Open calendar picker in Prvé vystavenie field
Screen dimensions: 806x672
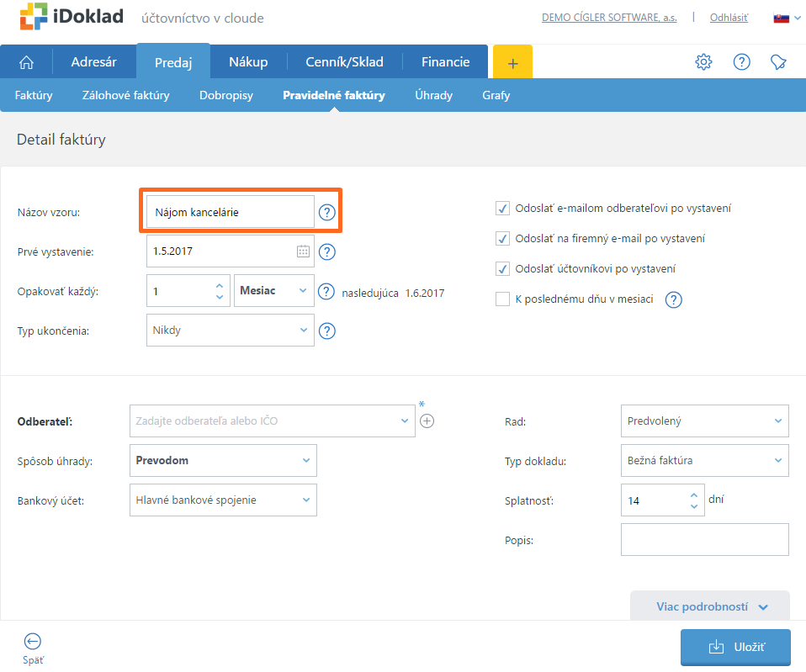pyautogui.click(x=303, y=251)
